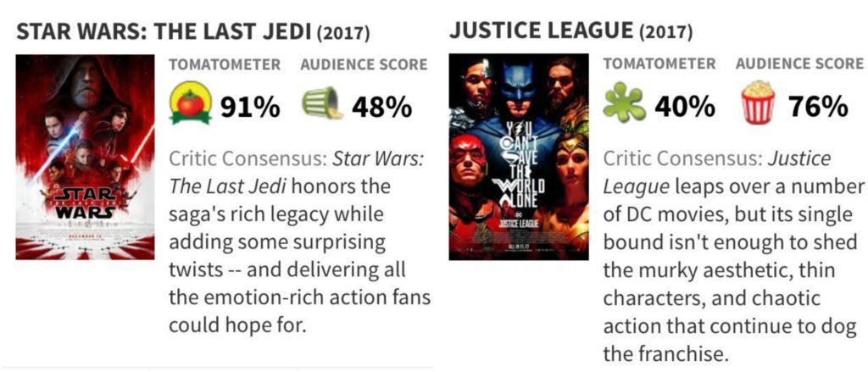
Task: Select the Tomatometer label above 40%
Action: [659, 64]
